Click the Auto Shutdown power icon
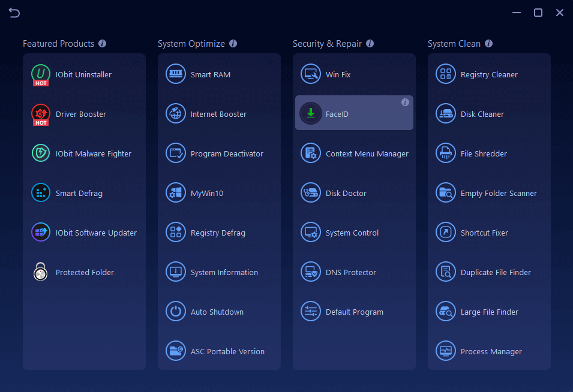 [x=176, y=312]
